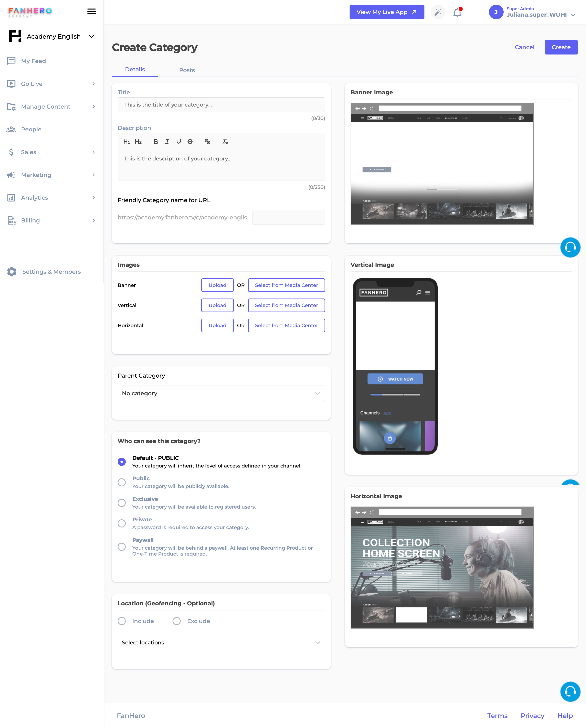Expand the Sales submenu chevron

click(94, 152)
